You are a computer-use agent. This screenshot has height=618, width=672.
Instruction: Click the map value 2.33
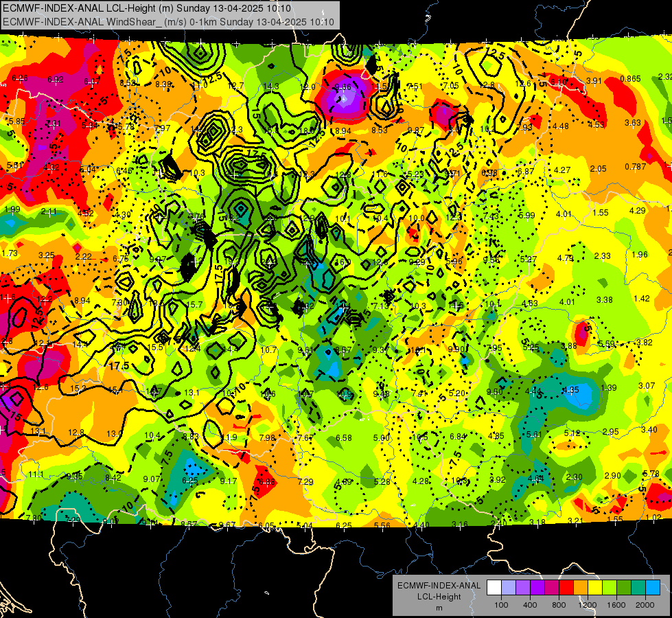pos(602,255)
